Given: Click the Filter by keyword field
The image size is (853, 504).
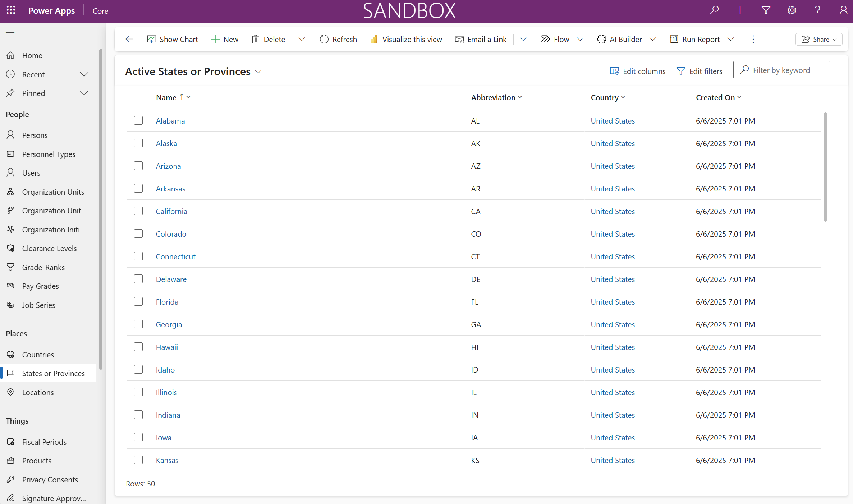Looking at the screenshot, I should tap(781, 70).
